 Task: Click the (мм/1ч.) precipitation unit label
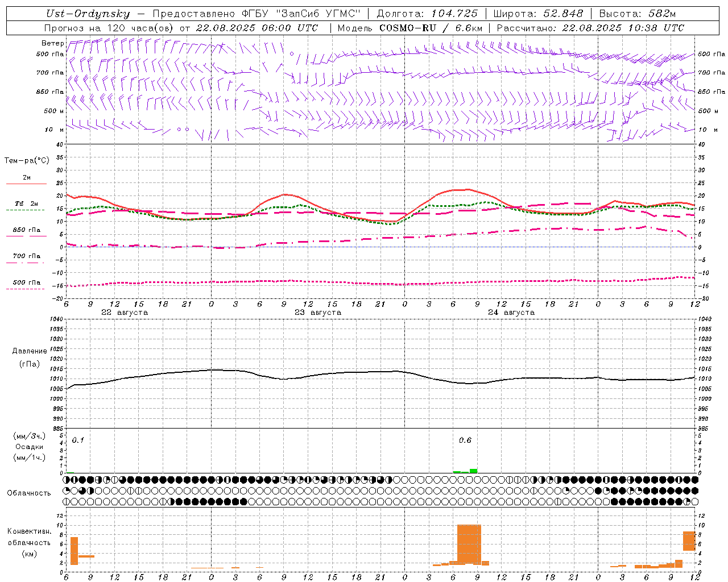pyautogui.click(x=30, y=458)
